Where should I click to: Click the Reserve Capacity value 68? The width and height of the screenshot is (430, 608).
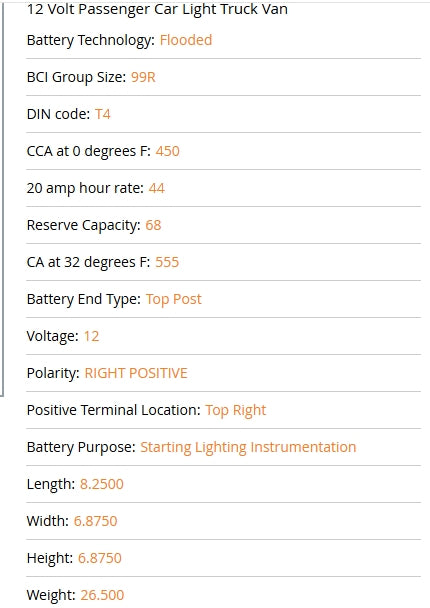(153, 225)
